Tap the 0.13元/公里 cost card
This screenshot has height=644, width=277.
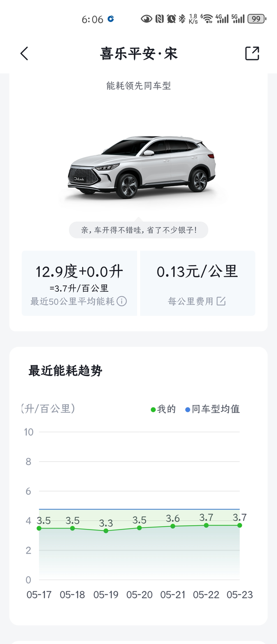pos(198,283)
